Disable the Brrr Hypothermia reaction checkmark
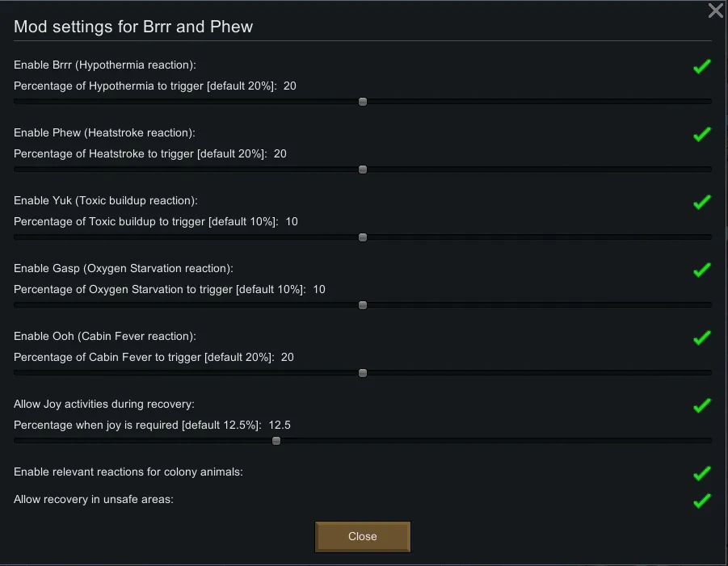The image size is (728, 566). click(x=701, y=66)
